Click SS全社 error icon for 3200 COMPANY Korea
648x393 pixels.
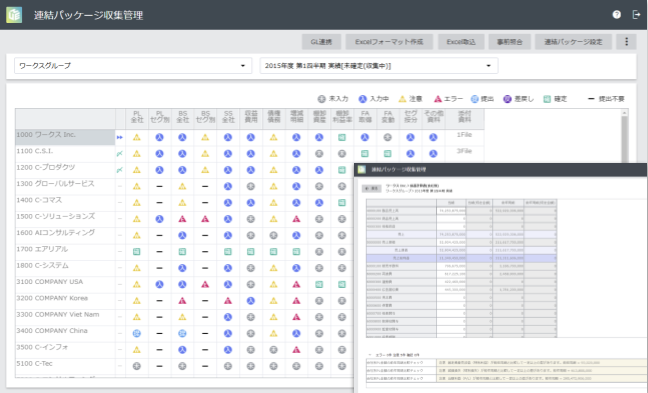pos(228,301)
